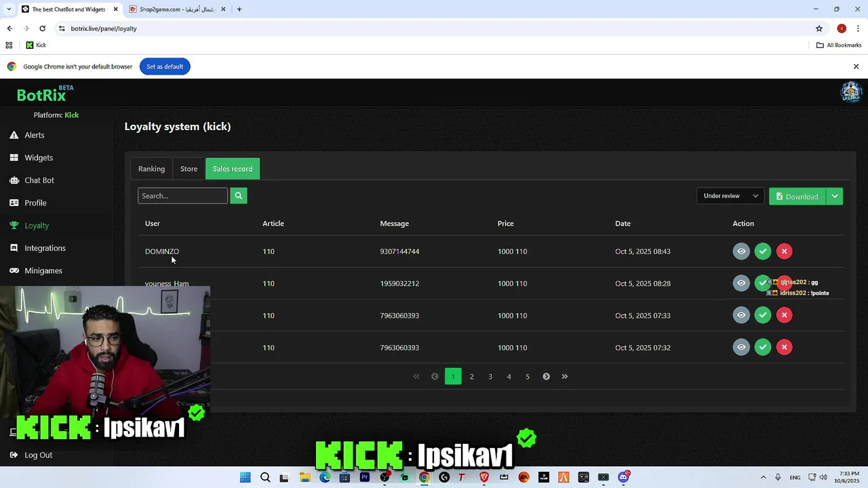Expand the Download options arrow
Screen dimensions: 868x488
tap(835, 197)
